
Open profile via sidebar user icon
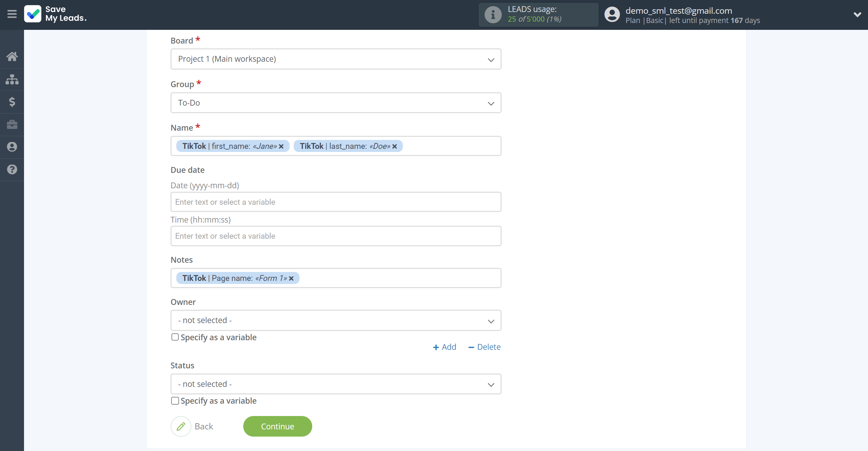12,147
